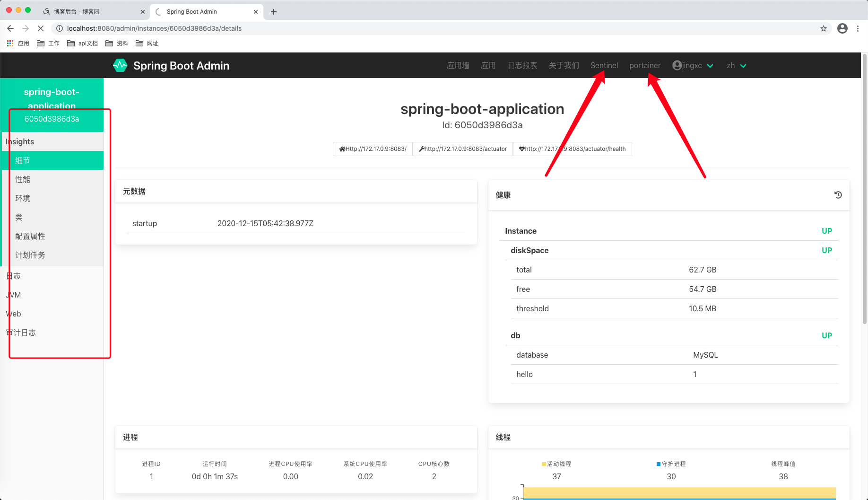
Task: Click the db health row label
Action: click(515, 335)
